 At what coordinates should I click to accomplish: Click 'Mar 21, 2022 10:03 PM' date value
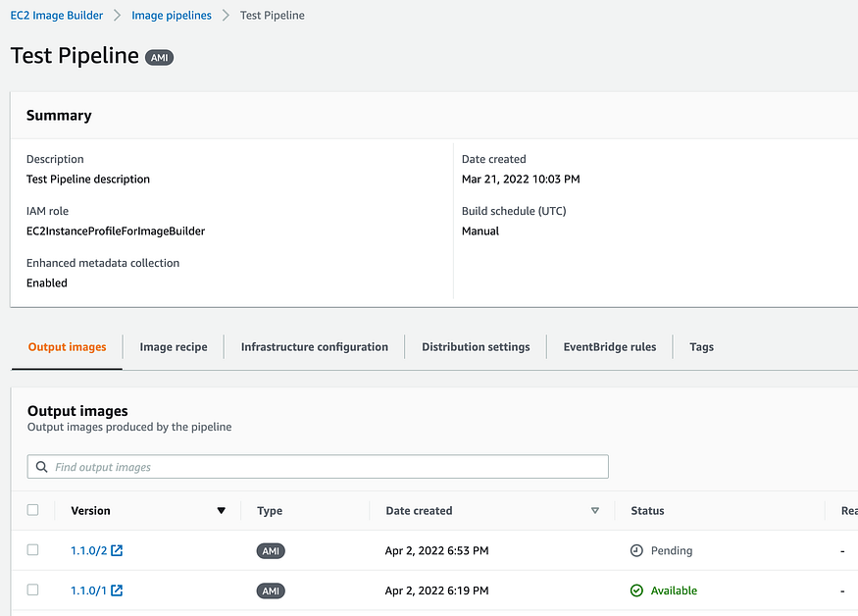tap(521, 180)
